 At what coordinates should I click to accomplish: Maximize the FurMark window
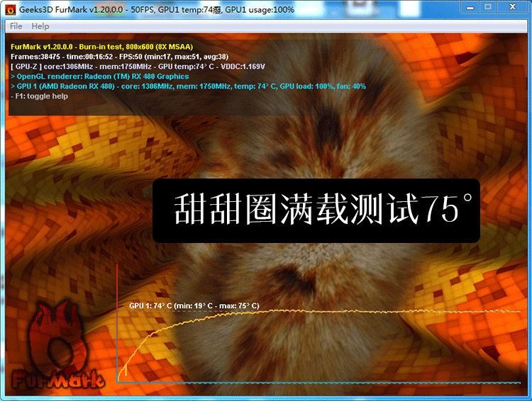pos(488,8)
